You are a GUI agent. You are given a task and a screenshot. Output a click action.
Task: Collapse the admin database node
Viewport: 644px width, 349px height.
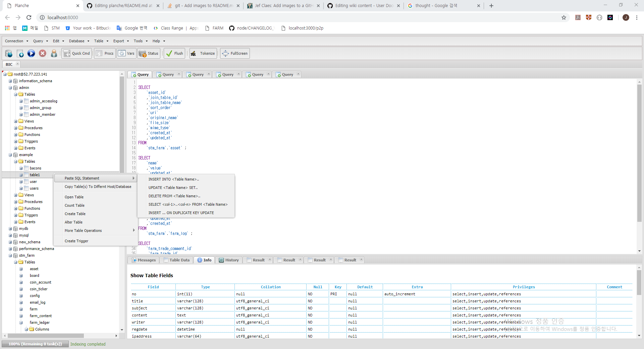tap(10, 88)
